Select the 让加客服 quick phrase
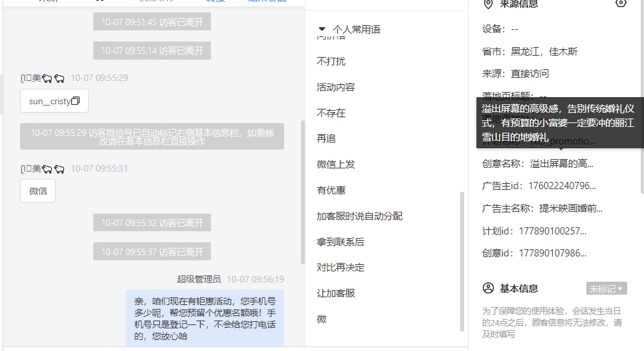The image size is (644, 351). coord(335,293)
